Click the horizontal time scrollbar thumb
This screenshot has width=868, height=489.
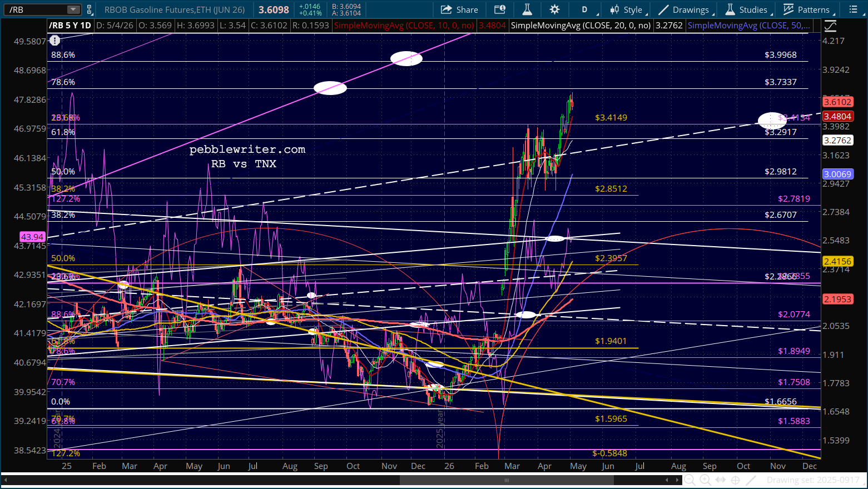507,480
